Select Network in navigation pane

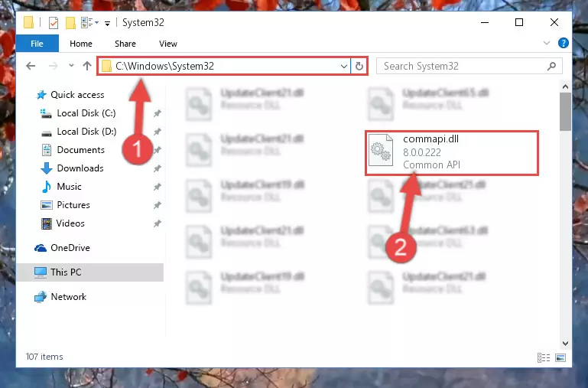pos(69,297)
